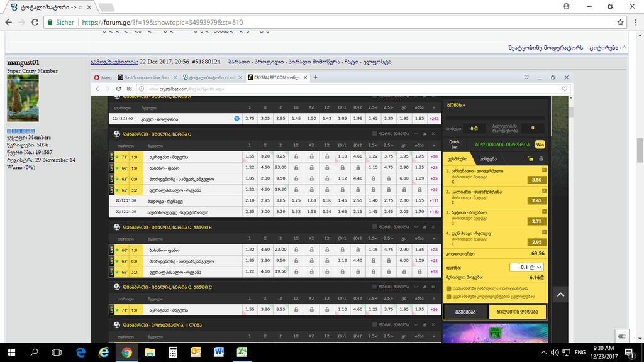Remove the first bet (3.50) from slip

tap(544, 170)
